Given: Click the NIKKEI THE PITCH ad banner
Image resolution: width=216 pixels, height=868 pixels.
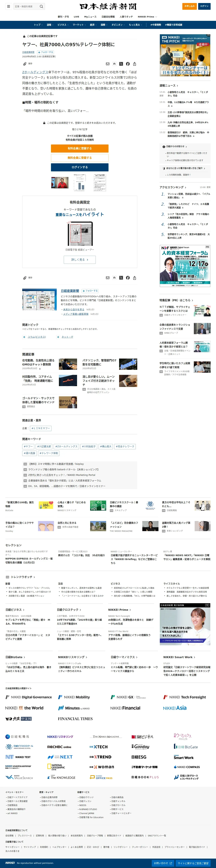Looking at the screenshot, I should click(185, 55).
